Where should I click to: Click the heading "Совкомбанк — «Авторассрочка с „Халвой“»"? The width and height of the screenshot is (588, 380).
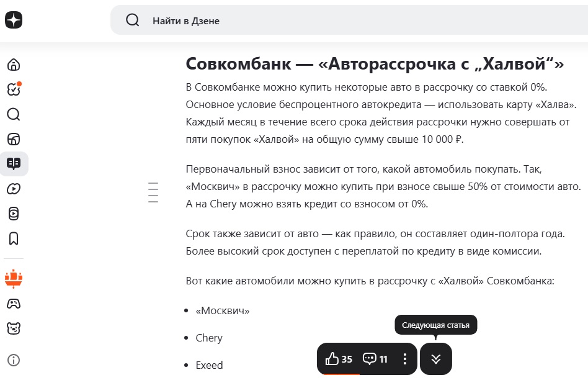375,64
